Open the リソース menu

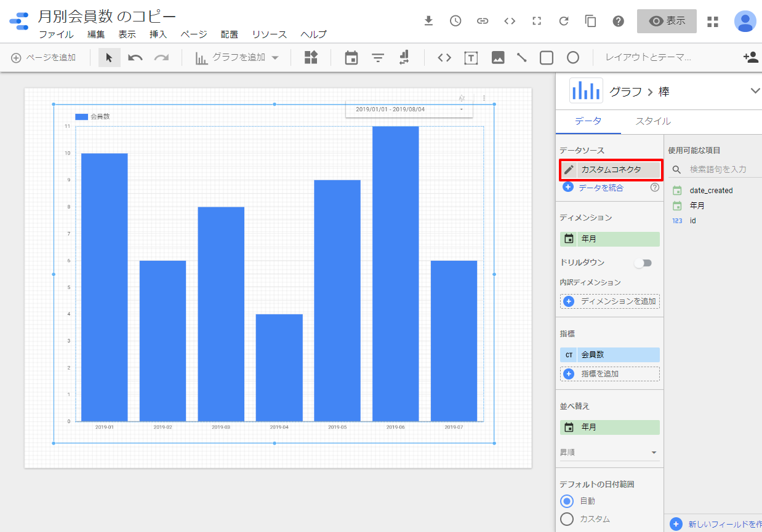point(269,34)
